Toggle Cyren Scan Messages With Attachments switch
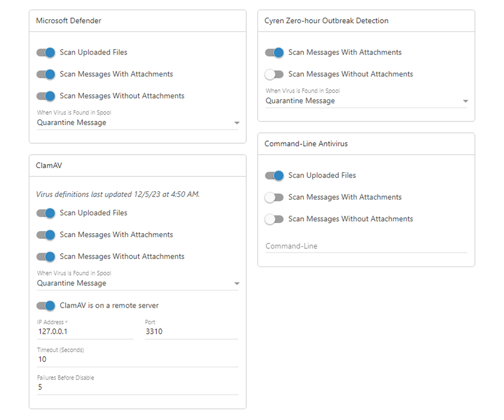The image size is (504, 420). [274, 52]
